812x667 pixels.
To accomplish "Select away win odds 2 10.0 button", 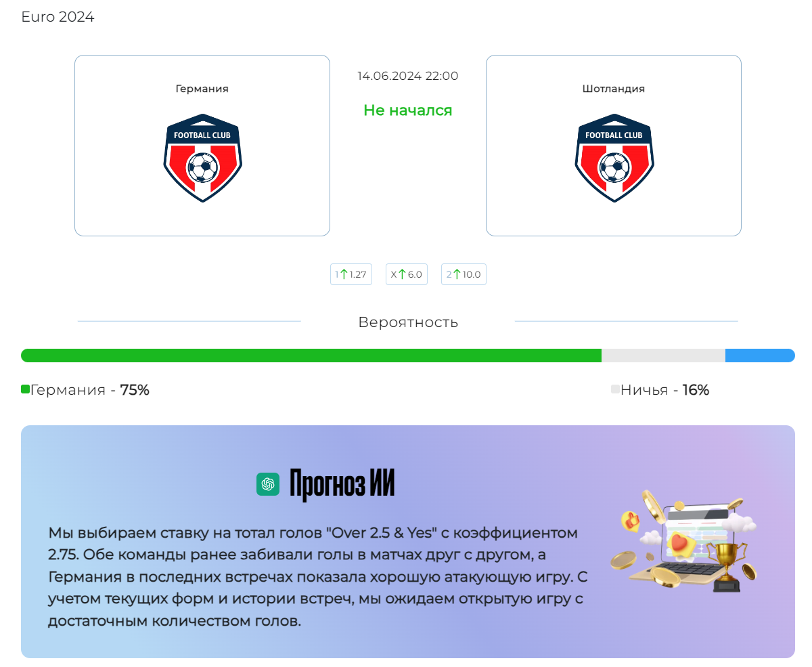I will click(x=464, y=274).
